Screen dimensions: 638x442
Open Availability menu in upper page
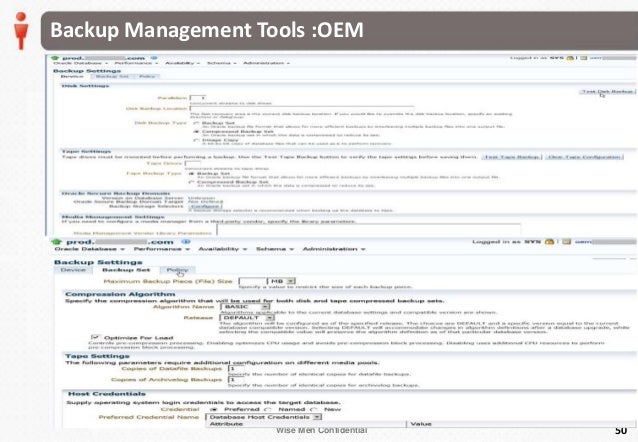(x=182, y=63)
